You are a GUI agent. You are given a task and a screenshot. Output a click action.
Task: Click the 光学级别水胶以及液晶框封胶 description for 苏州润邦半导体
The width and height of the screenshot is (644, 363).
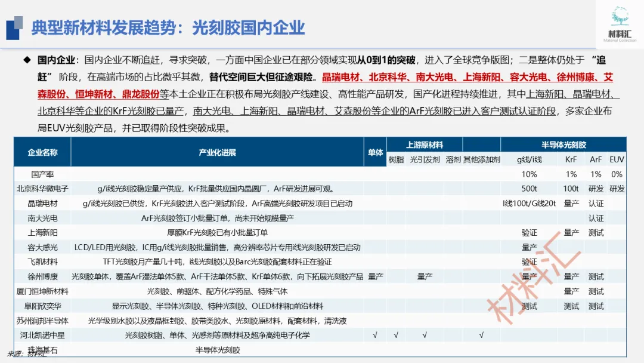pos(217,321)
